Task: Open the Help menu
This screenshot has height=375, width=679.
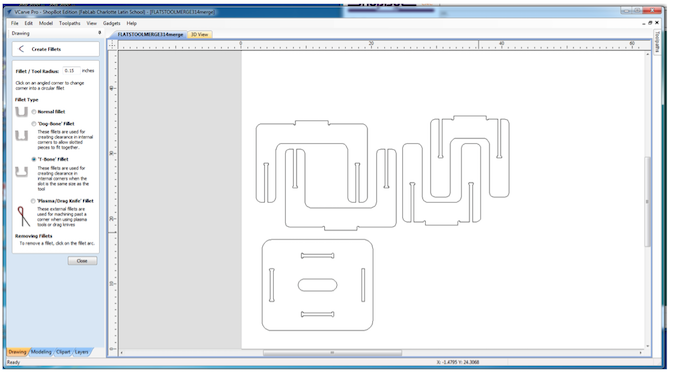Action: (132, 23)
